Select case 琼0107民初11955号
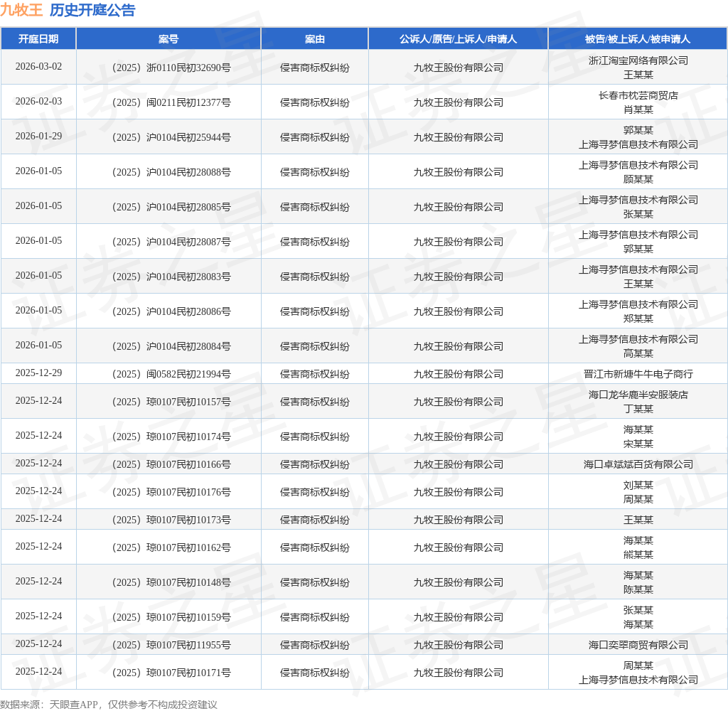 pyautogui.click(x=168, y=645)
